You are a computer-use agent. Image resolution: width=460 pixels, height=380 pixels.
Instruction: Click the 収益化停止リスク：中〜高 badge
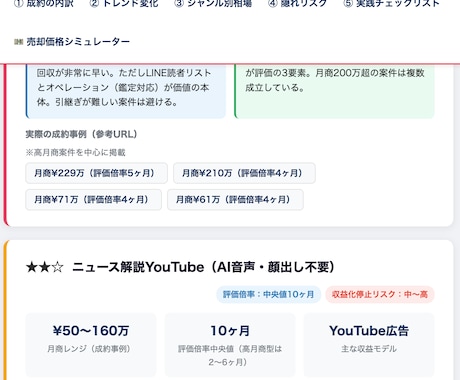point(380,294)
